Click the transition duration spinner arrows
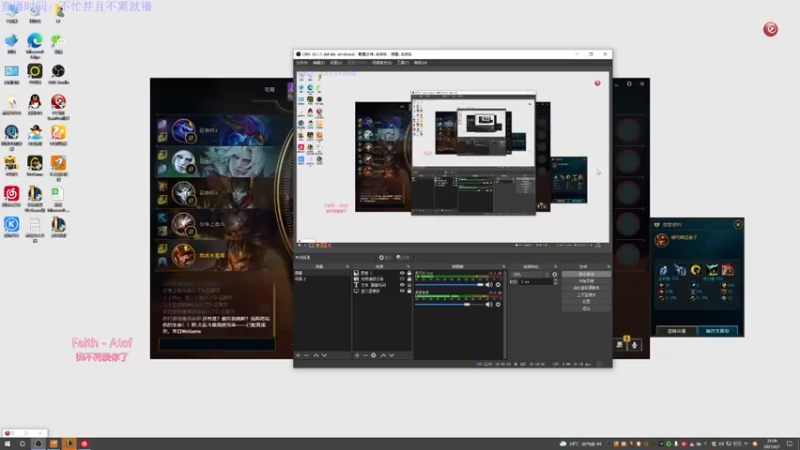The image size is (800, 450). coord(556,282)
